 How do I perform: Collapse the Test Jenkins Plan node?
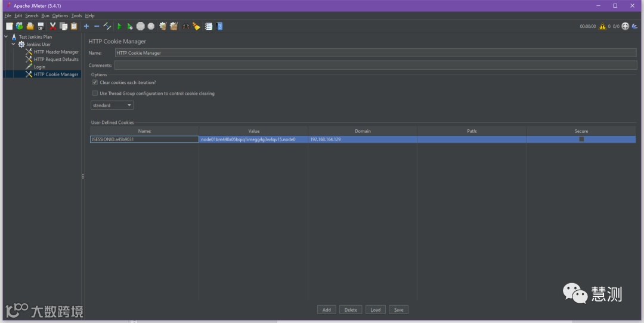(x=6, y=36)
